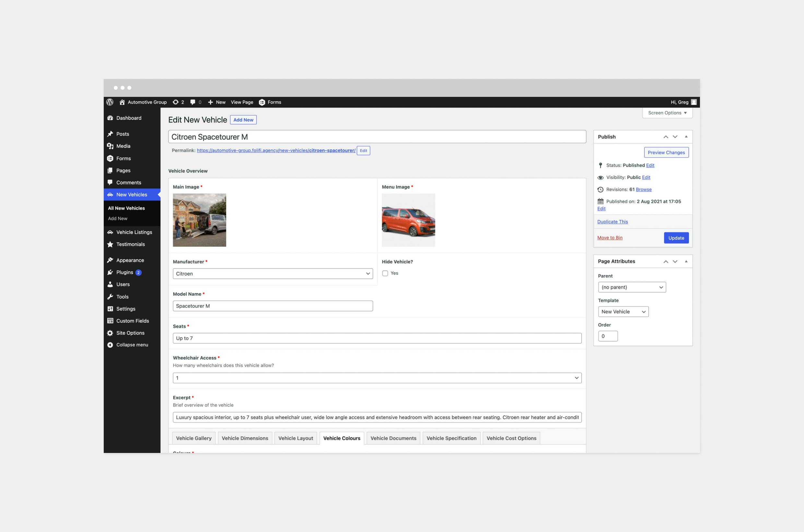Screen dimensions: 804x532
Task: Click the Seats field 'Up to 7'
Action: click(x=377, y=338)
